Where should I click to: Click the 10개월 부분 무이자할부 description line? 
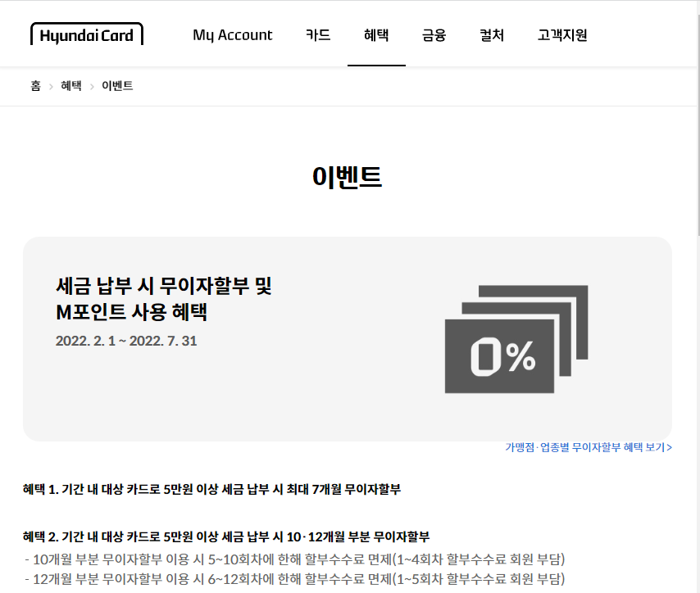pos(295,559)
